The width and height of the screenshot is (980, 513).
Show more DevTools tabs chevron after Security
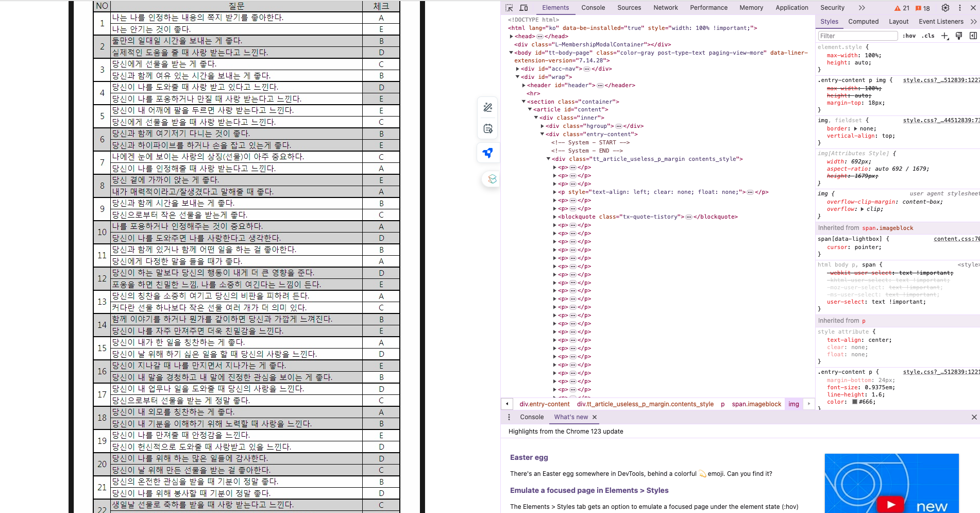[x=862, y=8]
